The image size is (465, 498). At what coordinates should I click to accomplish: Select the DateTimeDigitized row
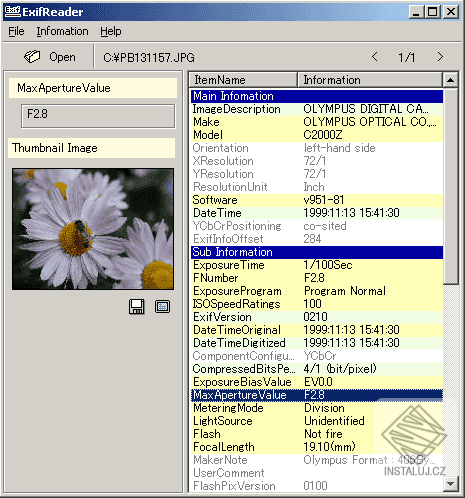[x=317, y=343]
